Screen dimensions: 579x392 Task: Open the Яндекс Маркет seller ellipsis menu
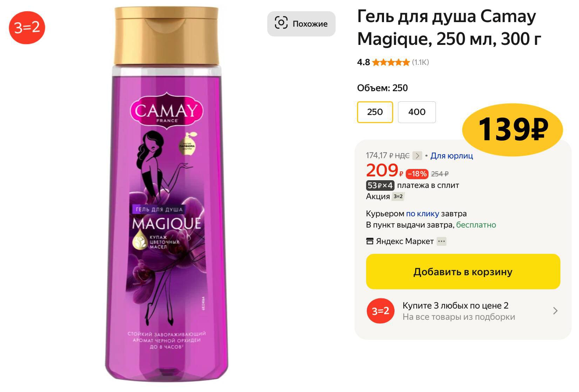(x=441, y=241)
